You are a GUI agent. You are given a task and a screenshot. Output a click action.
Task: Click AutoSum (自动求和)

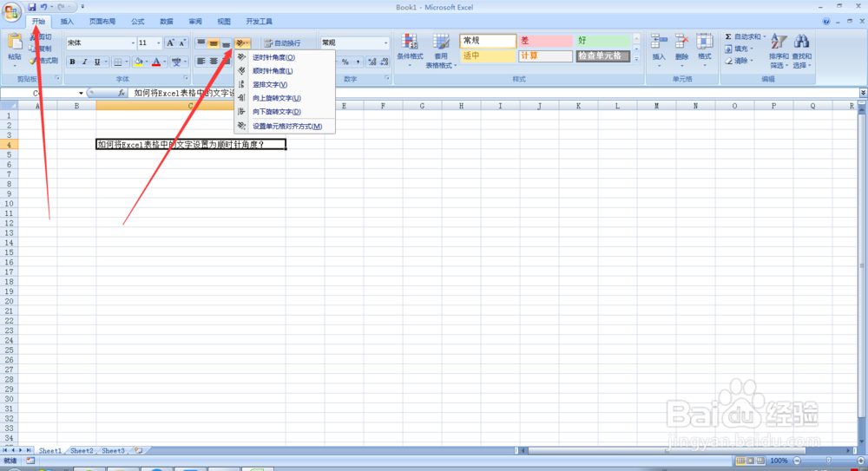tap(745, 36)
